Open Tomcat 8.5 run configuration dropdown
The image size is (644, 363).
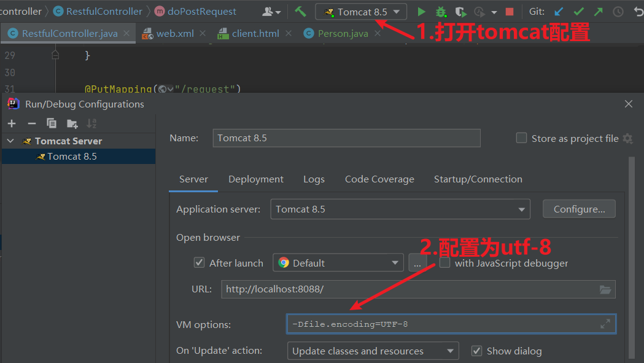[x=361, y=12]
